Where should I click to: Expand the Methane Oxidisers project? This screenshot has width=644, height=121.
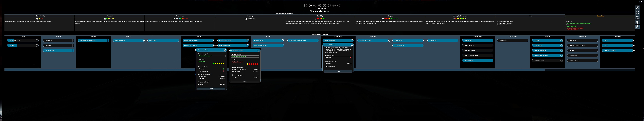click(x=198, y=45)
